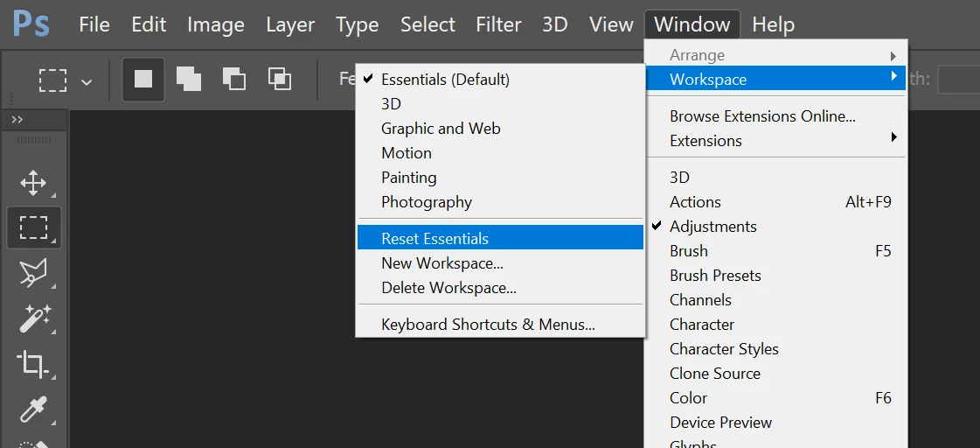Open the Edit menu

(x=148, y=24)
